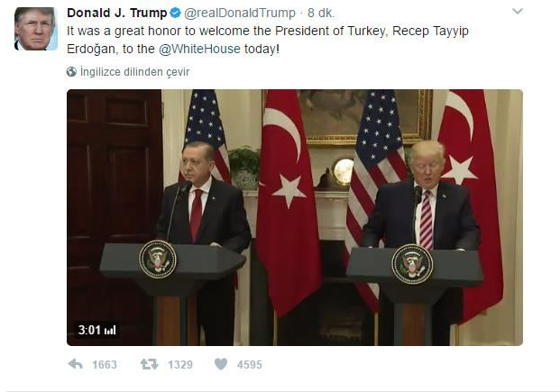Click the presidential seal on right podium
Image resolution: width=560 pixels, height=392 pixels.
tap(412, 265)
